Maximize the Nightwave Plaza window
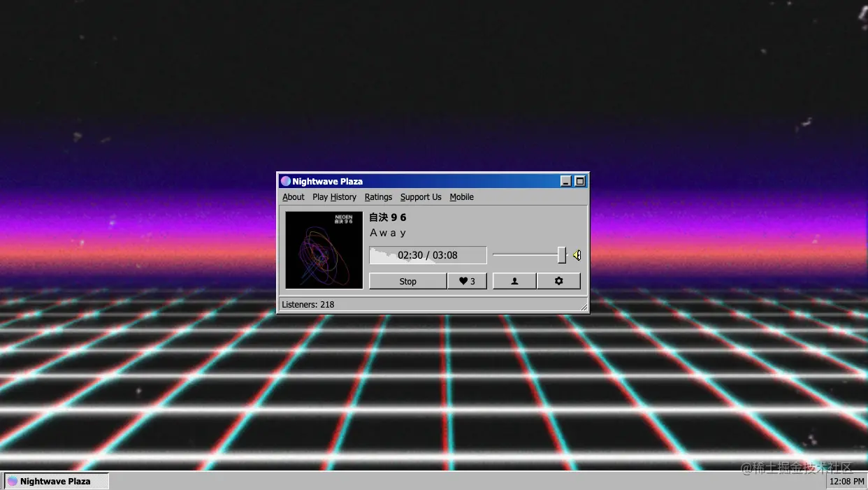 pos(580,181)
